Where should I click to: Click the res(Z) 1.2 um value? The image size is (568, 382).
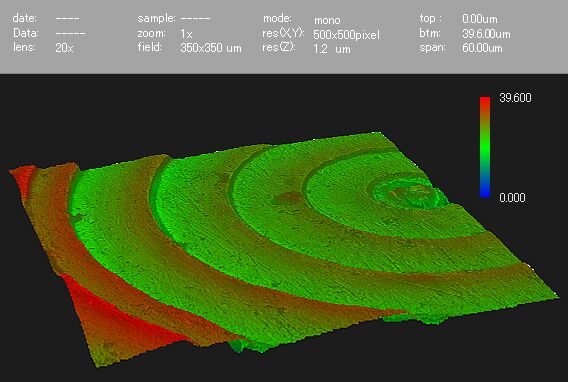(332, 49)
